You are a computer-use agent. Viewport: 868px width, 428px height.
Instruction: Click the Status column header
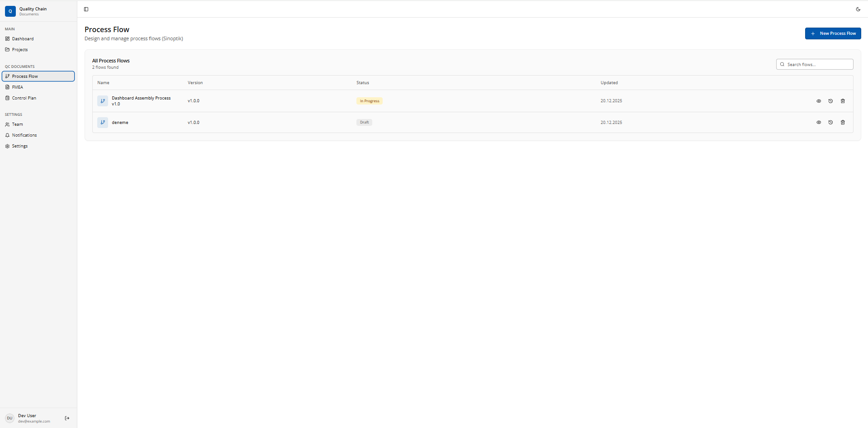363,83
